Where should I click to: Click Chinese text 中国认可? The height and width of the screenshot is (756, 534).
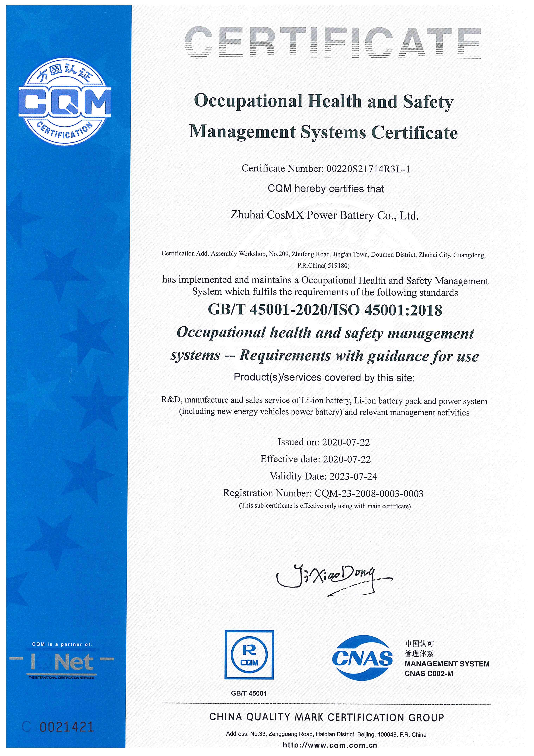(x=419, y=643)
